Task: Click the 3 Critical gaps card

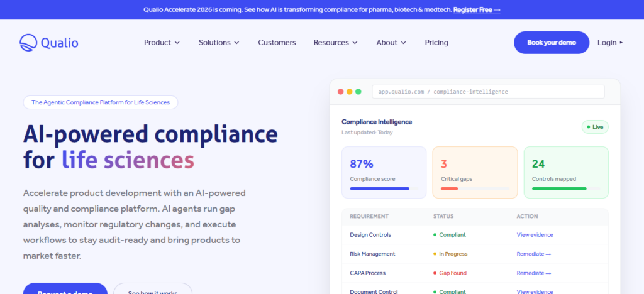Action: pyautogui.click(x=475, y=173)
